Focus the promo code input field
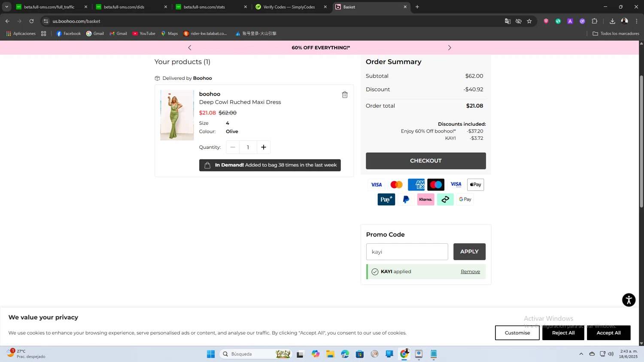 click(x=407, y=252)
